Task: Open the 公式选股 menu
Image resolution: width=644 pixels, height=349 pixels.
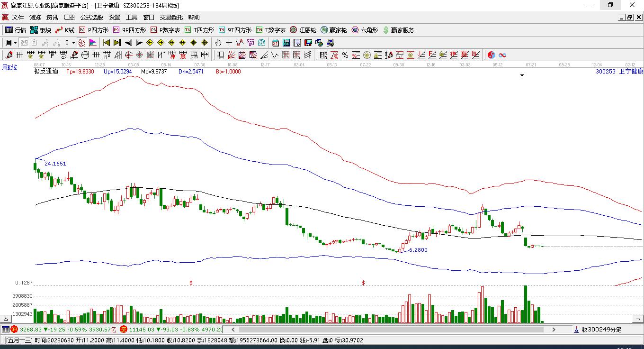Action: coord(92,18)
